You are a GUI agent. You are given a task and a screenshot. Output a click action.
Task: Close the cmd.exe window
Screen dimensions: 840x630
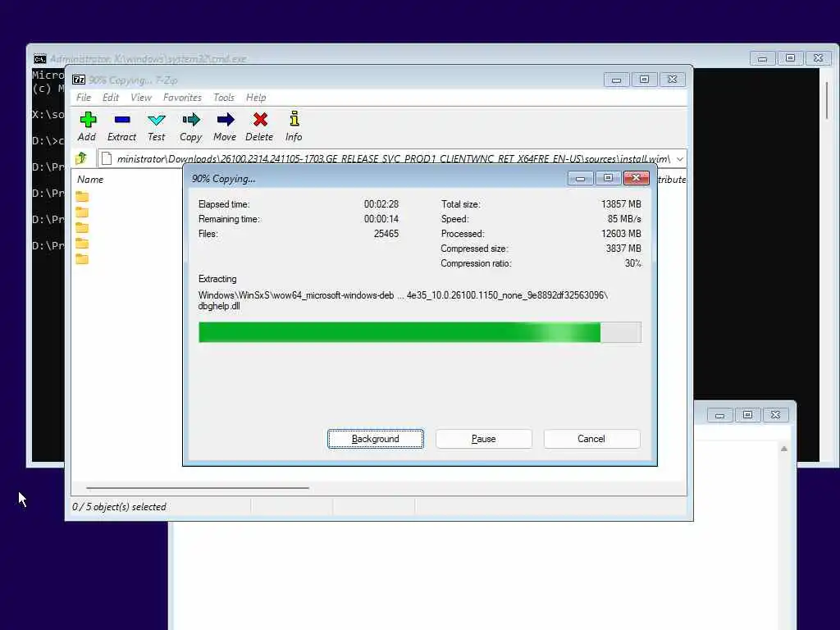point(818,58)
